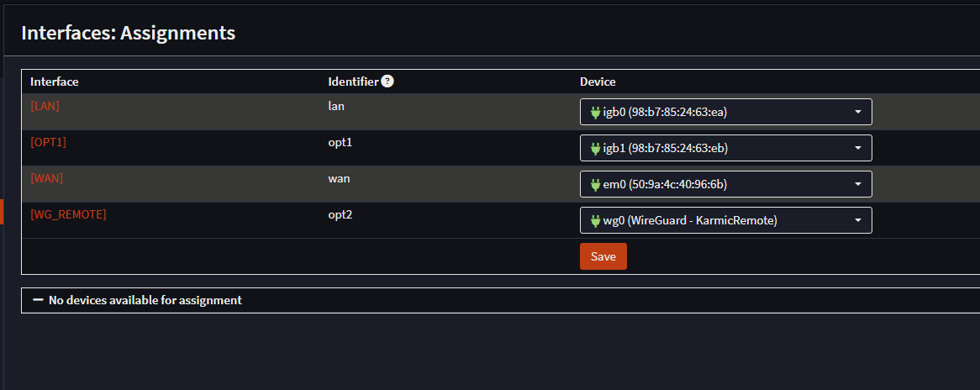The height and width of the screenshot is (390, 980).
Task: Click the plug icon beside igb0
Action: [596, 113]
